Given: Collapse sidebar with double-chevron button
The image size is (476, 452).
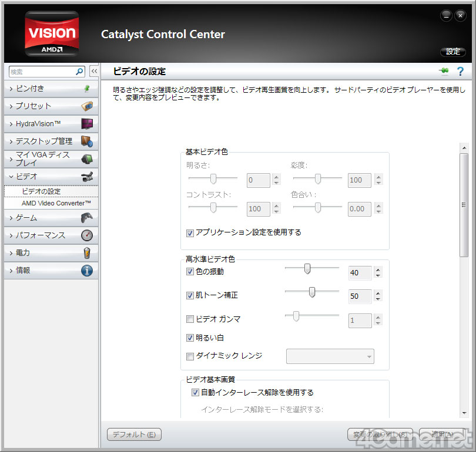Looking at the screenshot, I should [94, 72].
